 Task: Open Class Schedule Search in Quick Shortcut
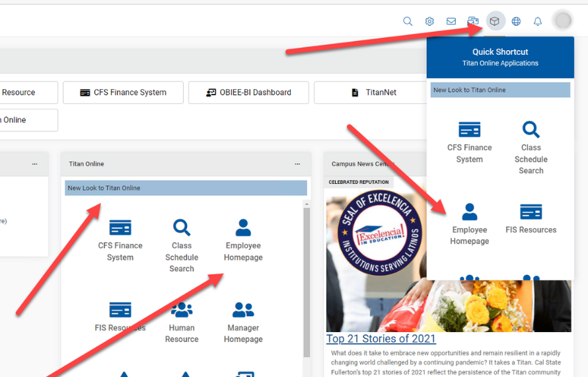point(531,147)
